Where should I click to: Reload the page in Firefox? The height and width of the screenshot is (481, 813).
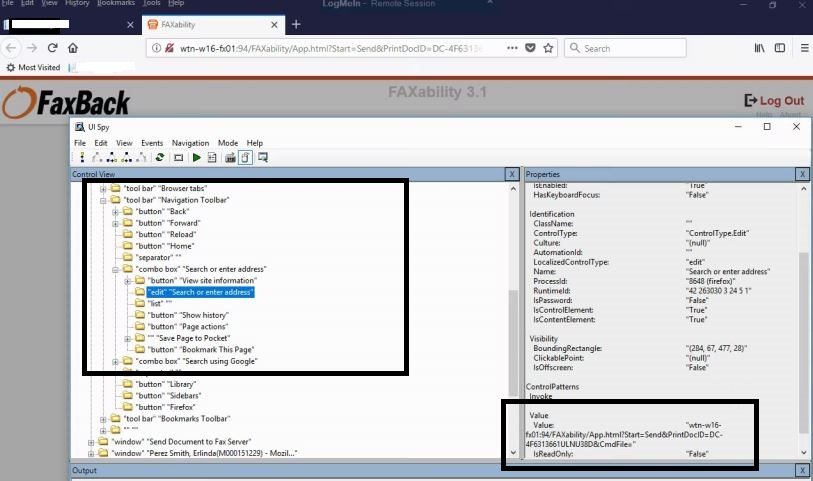tap(52, 48)
